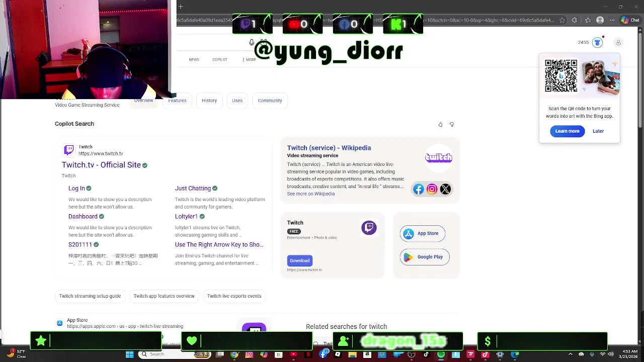Switch to the Features tab
The height and width of the screenshot is (362, 644).
[x=177, y=101]
